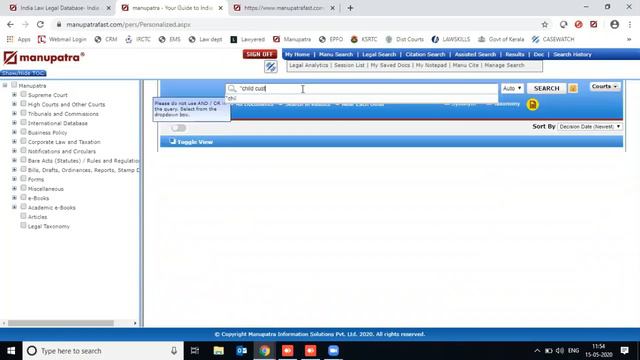This screenshot has height=360, width=640.
Task: Expand the Supreme Court tree node
Action: coord(14,95)
